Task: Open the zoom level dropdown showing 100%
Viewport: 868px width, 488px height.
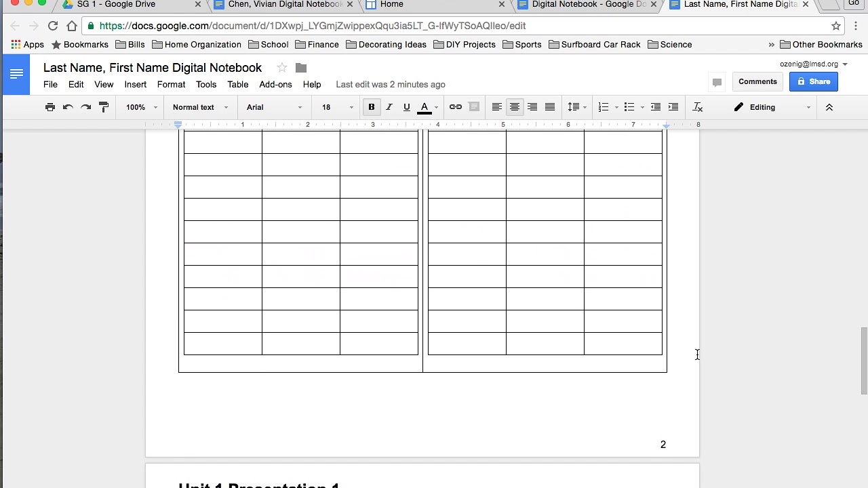Action: [x=141, y=107]
